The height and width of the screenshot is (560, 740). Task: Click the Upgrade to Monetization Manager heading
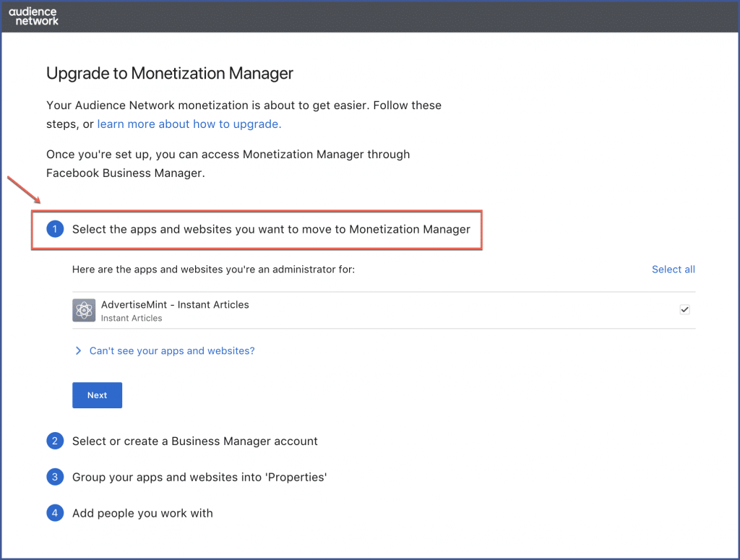(x=169, y=74)
